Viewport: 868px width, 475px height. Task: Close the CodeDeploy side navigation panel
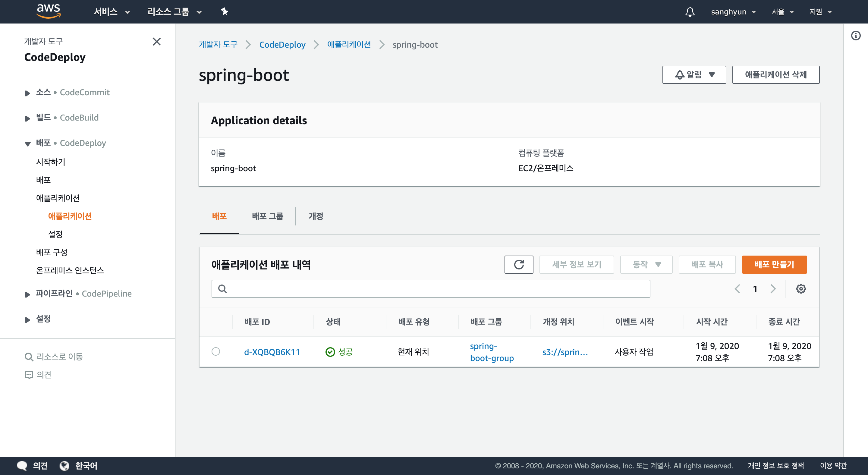tap(156, 41)
